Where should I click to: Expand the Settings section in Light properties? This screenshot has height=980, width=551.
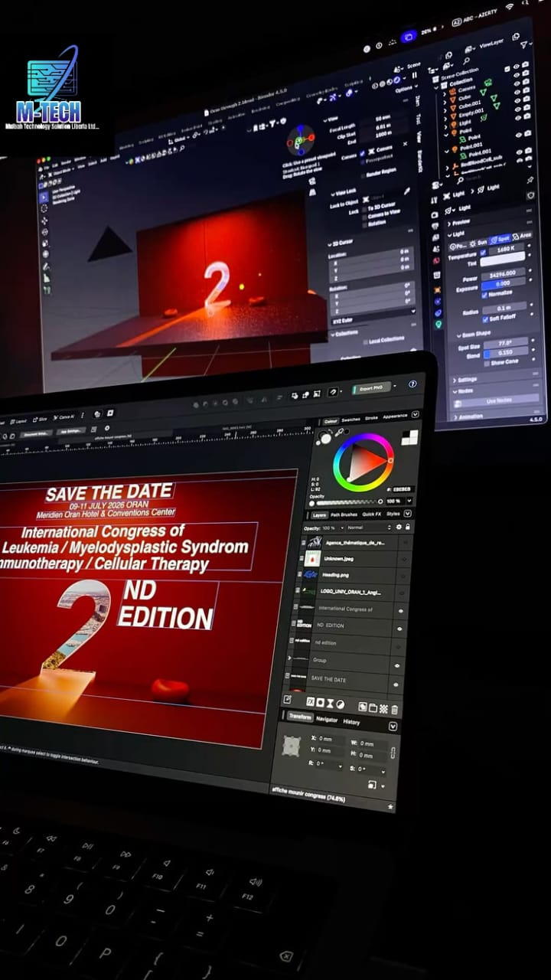click(466, 379)
